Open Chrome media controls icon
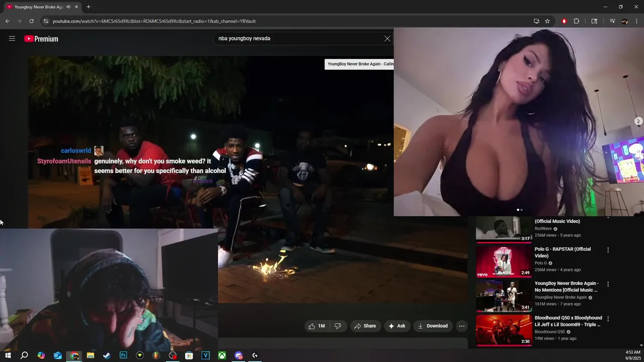The image size is (644, 362). (x=612, y=21)
